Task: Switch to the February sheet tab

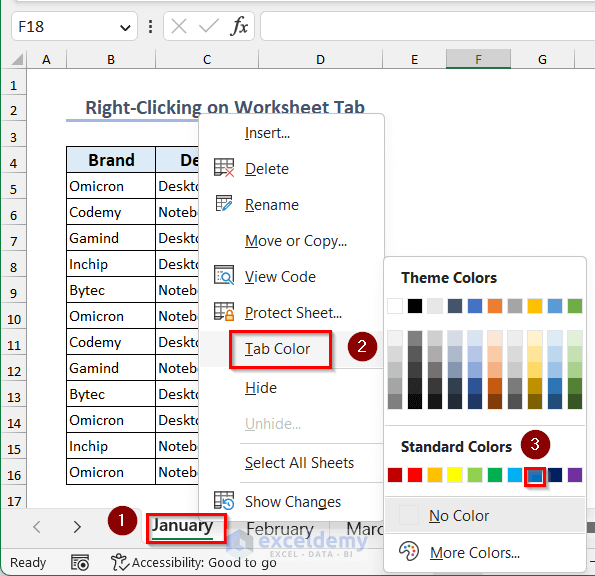Action: pos(280,529)
